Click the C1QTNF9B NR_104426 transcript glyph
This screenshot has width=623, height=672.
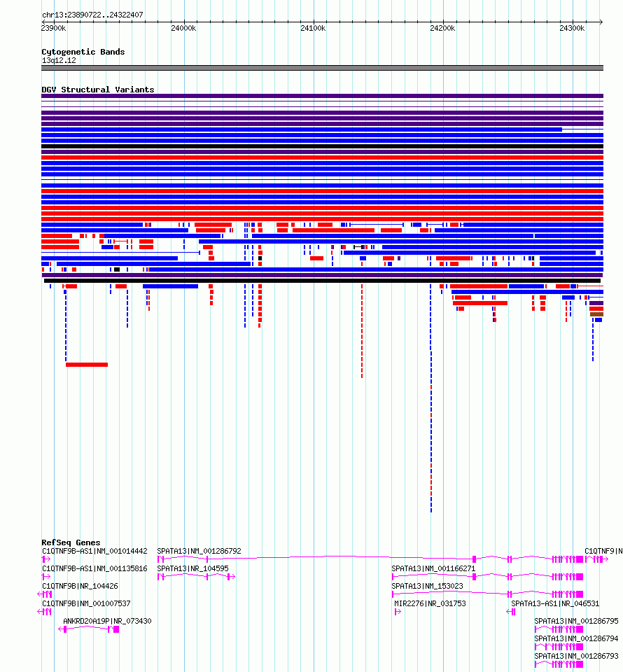click(45, 594)
